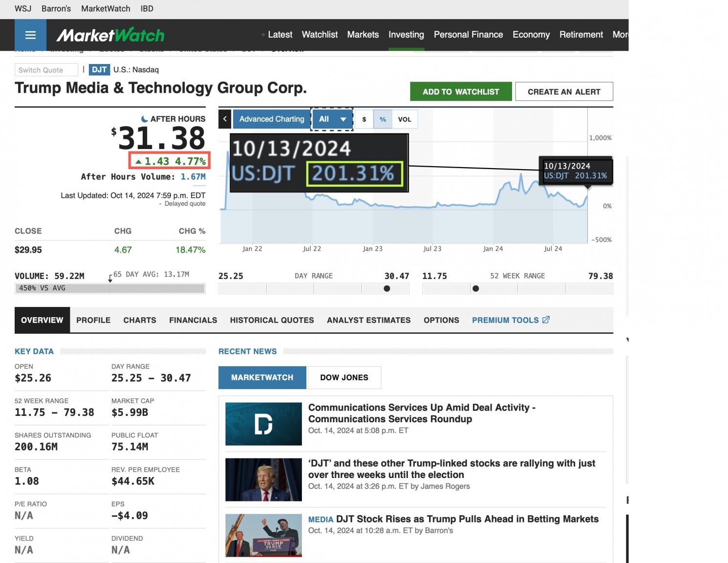Viewport: 728px width, 563px height.
Task: Collapse chart with left chevron icon
Action: pyautogui.click(x=225, y=119)
